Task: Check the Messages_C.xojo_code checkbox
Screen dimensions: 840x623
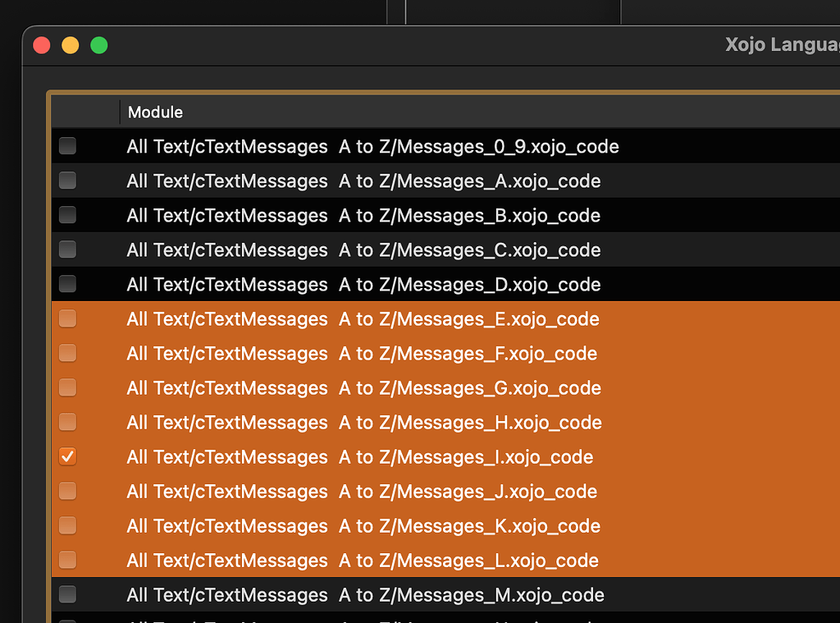Action: coord(67,250)
